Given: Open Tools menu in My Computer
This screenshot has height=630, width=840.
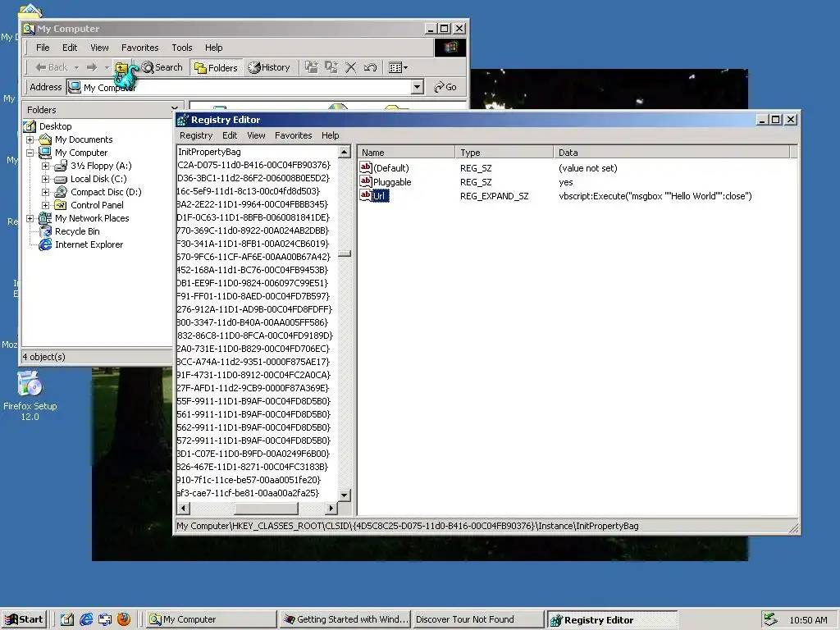Looking at the screenshot, I should click(x=181, y=48).
